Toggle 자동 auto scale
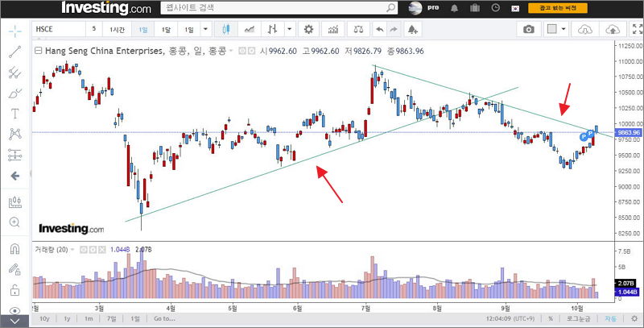The width and height of the screenshot is (644, 328). [610, 318]
